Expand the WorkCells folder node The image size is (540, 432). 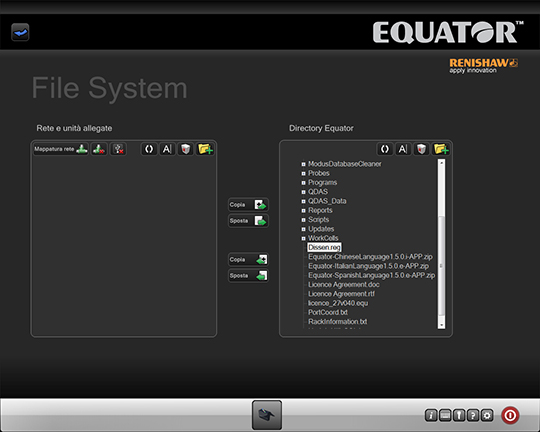pyautogui.click(x=303, y=238)
